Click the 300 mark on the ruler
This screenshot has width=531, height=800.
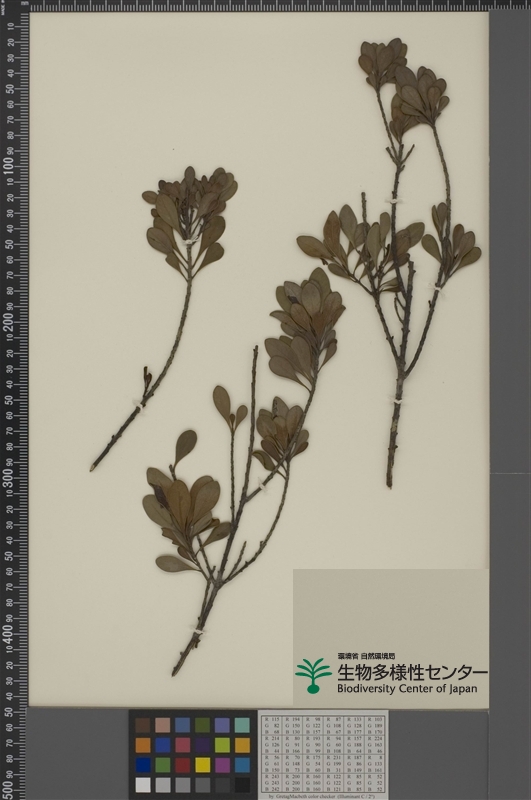[x=8, y=477]
